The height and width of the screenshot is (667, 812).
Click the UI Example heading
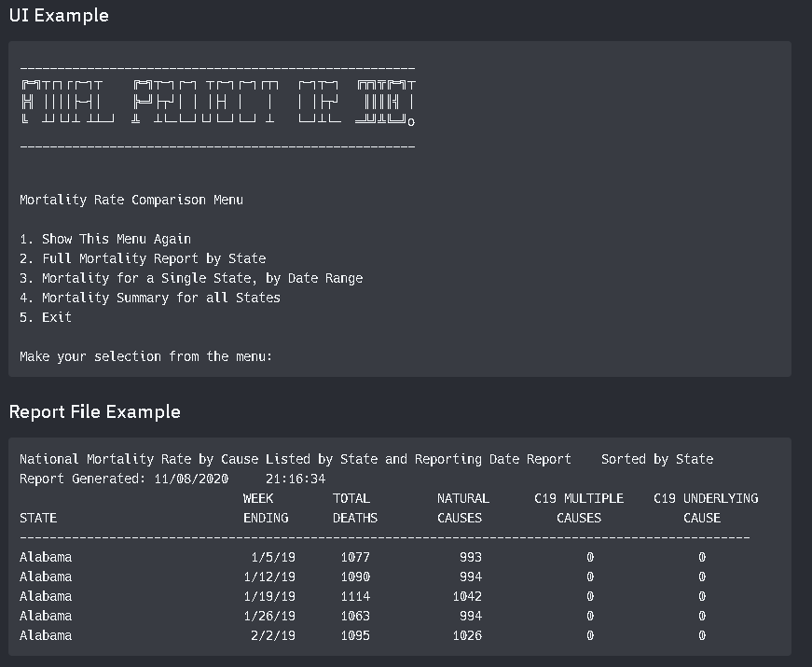pos(58,16)
